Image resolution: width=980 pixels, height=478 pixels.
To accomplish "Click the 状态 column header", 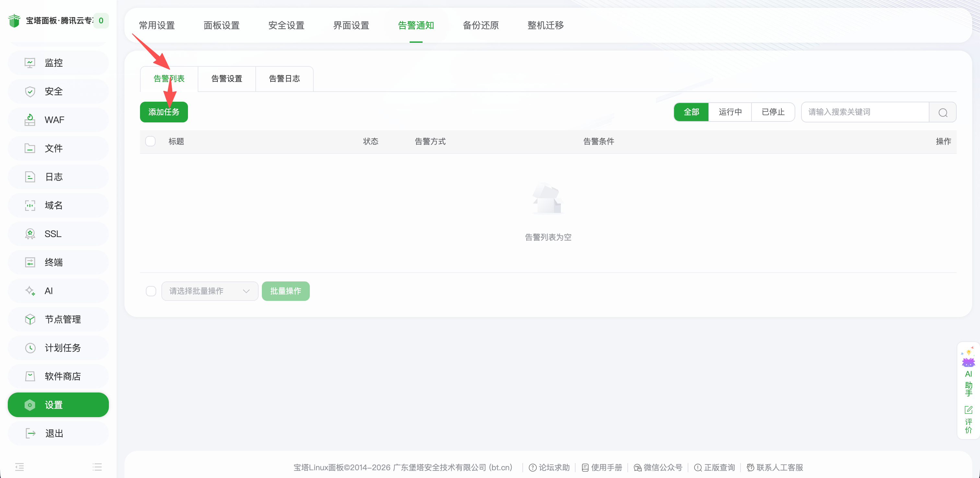I will pos(370,142).
